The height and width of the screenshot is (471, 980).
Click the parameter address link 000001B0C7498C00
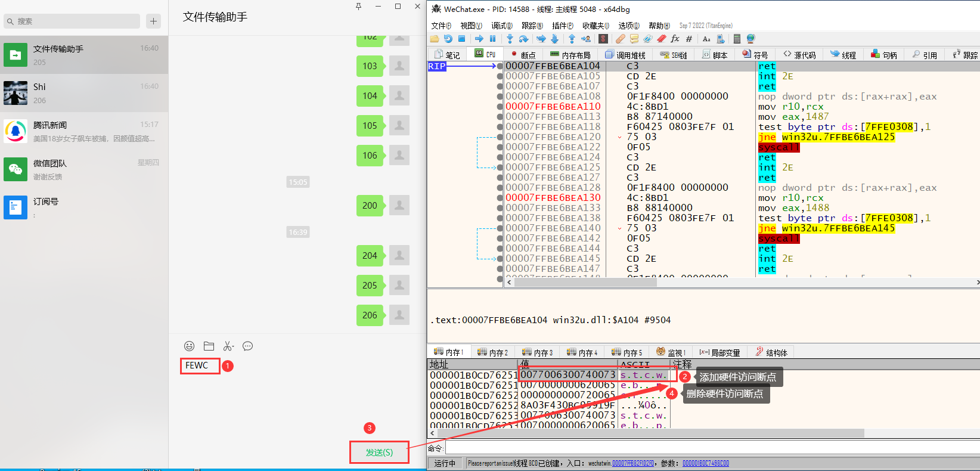(706, 463)
